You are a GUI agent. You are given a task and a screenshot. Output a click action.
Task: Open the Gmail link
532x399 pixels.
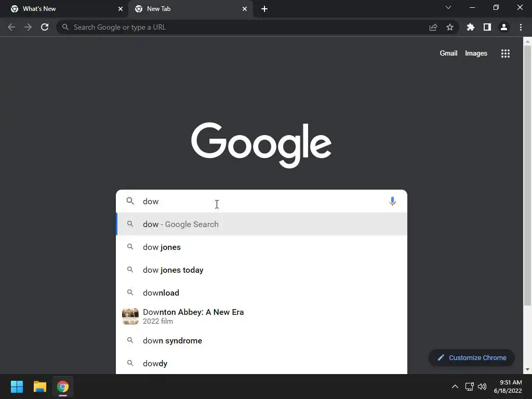point(448,54)
